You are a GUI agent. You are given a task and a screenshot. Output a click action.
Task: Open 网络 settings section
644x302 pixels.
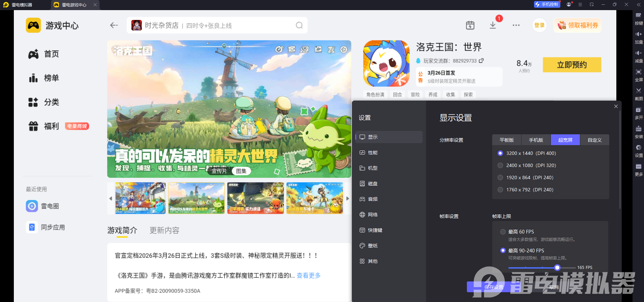tap(389, 215)
